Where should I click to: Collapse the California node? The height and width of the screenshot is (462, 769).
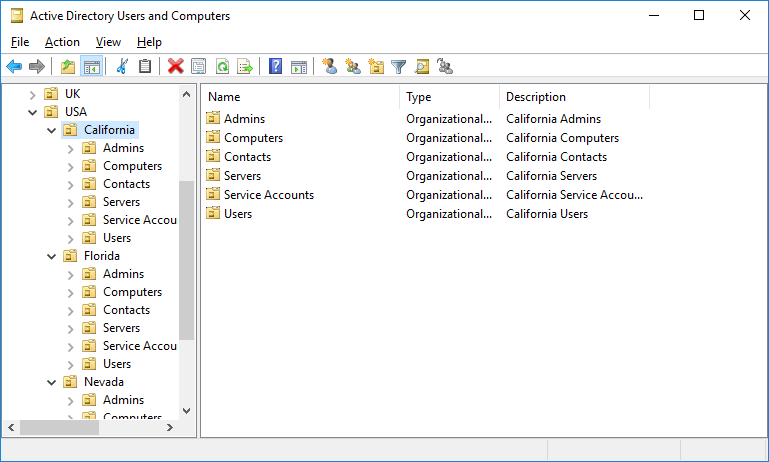[51, 130]
